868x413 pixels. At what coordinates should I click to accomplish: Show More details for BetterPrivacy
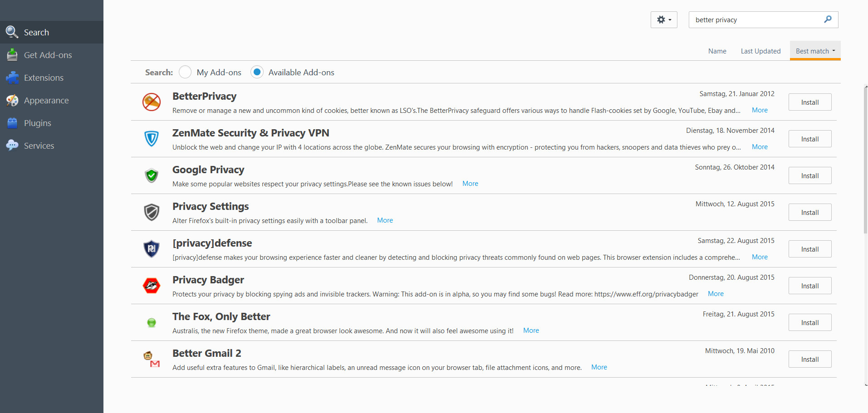(x=760, y=110)
